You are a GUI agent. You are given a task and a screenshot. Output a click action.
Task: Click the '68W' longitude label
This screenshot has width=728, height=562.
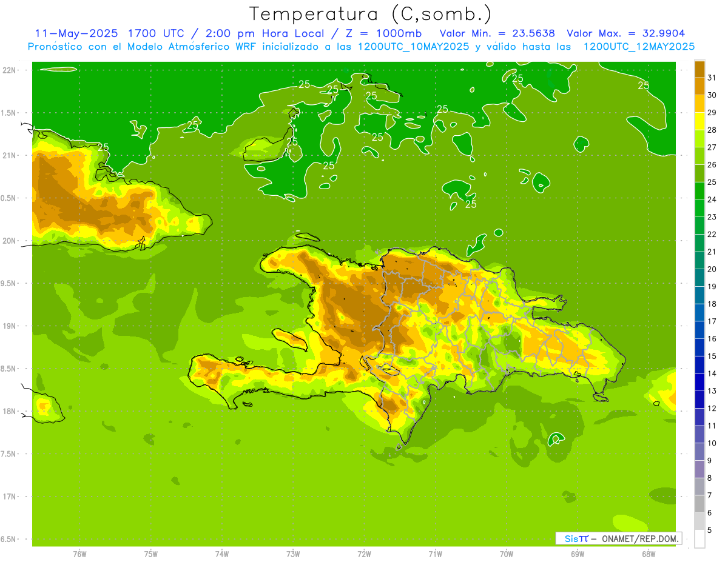point(649,554)
